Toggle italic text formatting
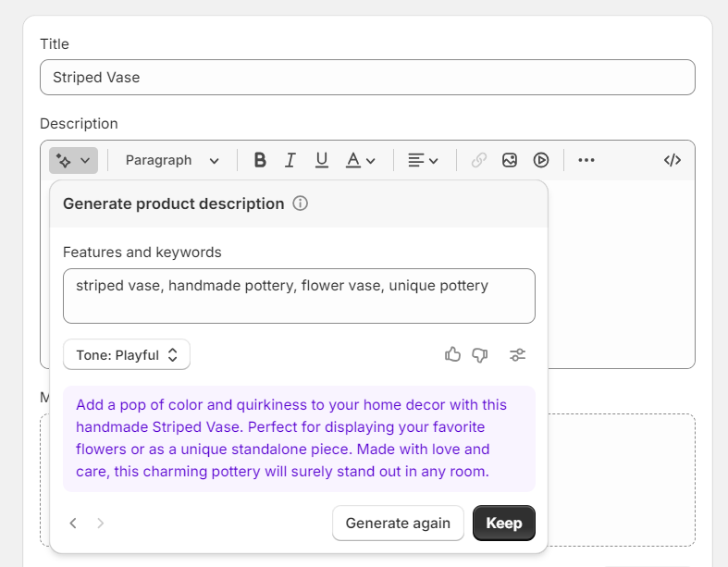Image resolution: width=728 pixels, height=567 pixels. coord(290,160)
